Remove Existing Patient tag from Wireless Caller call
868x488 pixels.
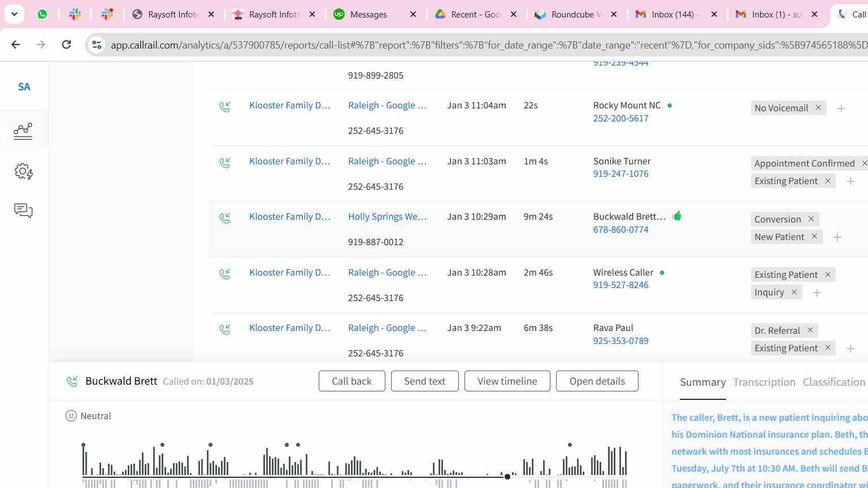click(827, 274)
